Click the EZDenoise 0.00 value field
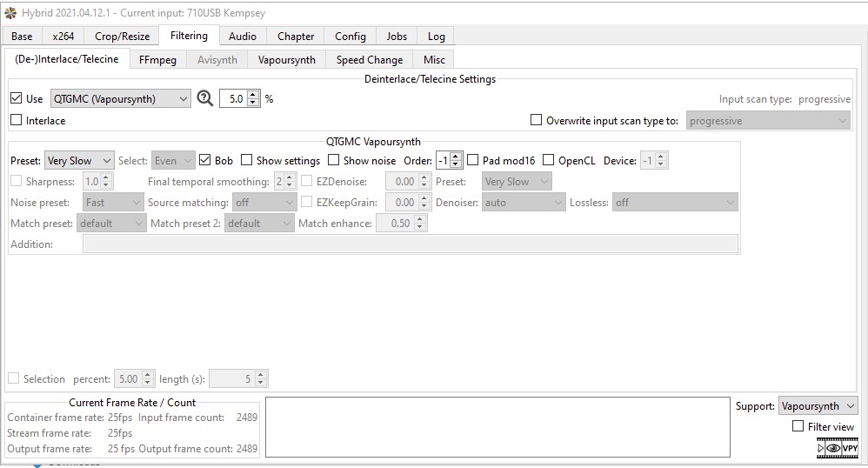 point(407,182)
